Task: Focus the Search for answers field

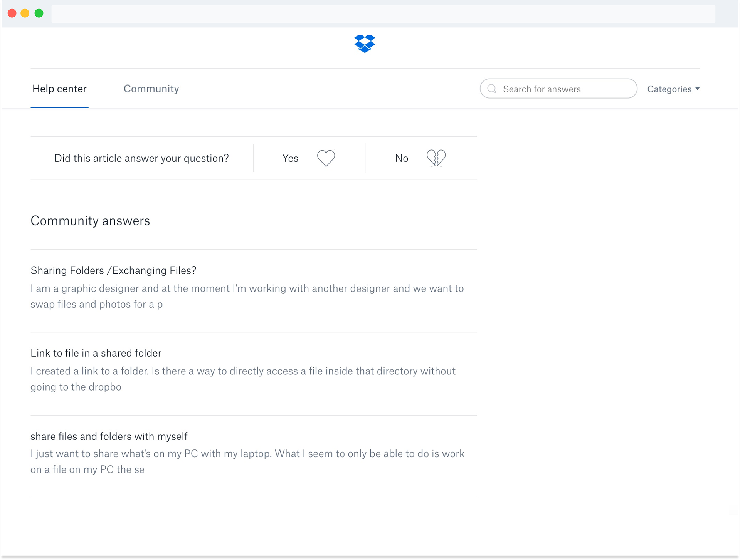Action: 558,89
